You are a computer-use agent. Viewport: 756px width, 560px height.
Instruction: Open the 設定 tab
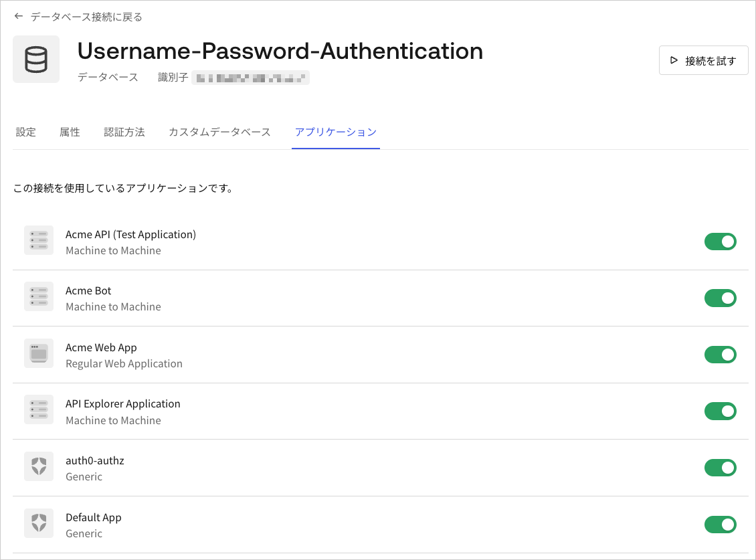tap(26, 132)
